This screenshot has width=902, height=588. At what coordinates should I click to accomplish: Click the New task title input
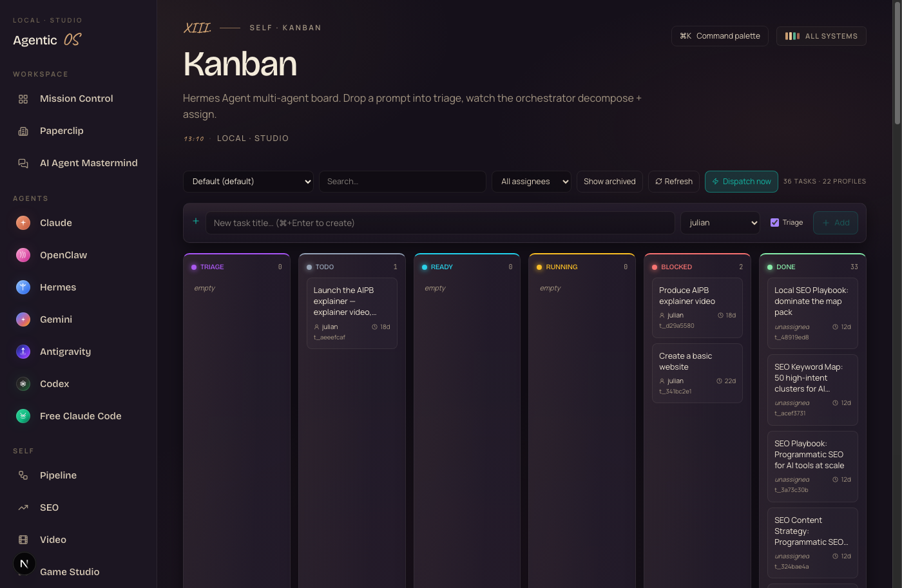click(440, 223)
